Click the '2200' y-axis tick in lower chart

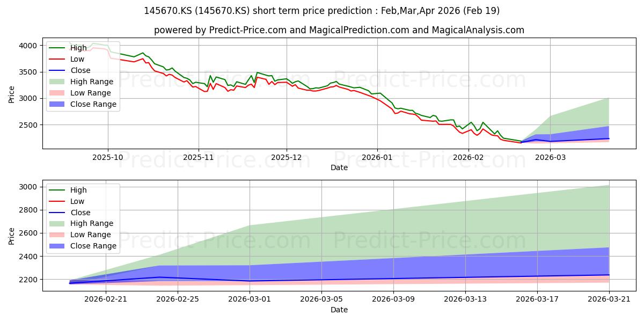(x=29, y=280)
